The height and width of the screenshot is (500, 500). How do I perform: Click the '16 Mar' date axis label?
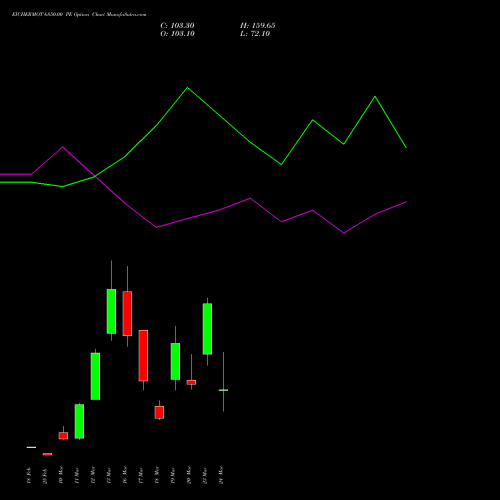(125, 475)
